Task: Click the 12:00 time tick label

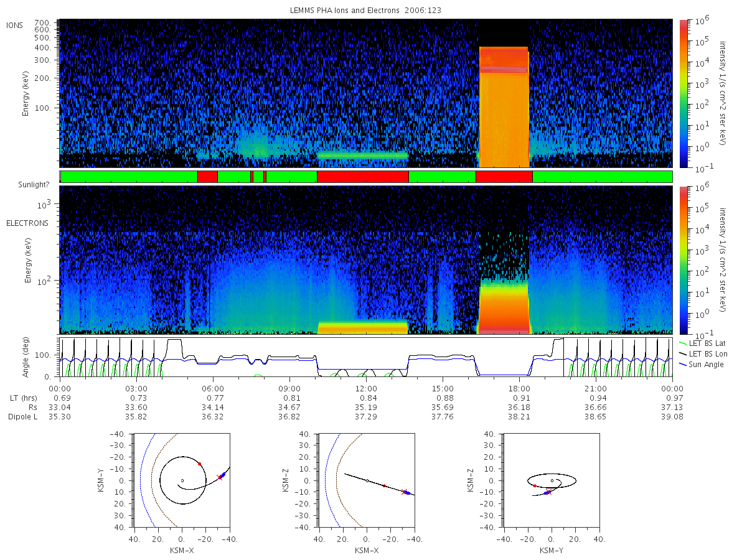Action: [366, 388]
